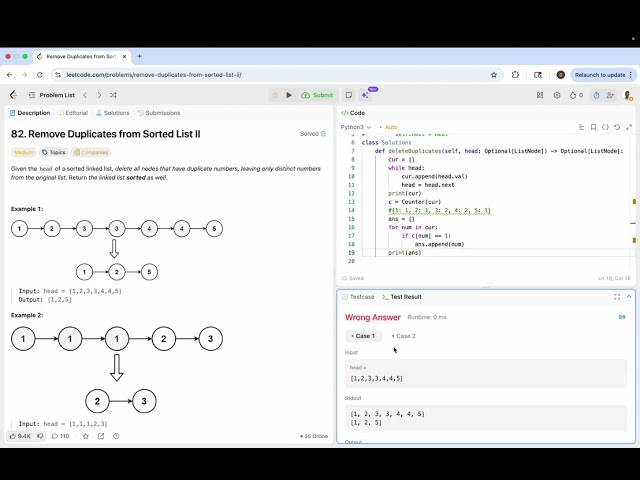Screen dimensions: 640x480
Task: Click the Wrong Answer result heading
Action: coord(373,317)
